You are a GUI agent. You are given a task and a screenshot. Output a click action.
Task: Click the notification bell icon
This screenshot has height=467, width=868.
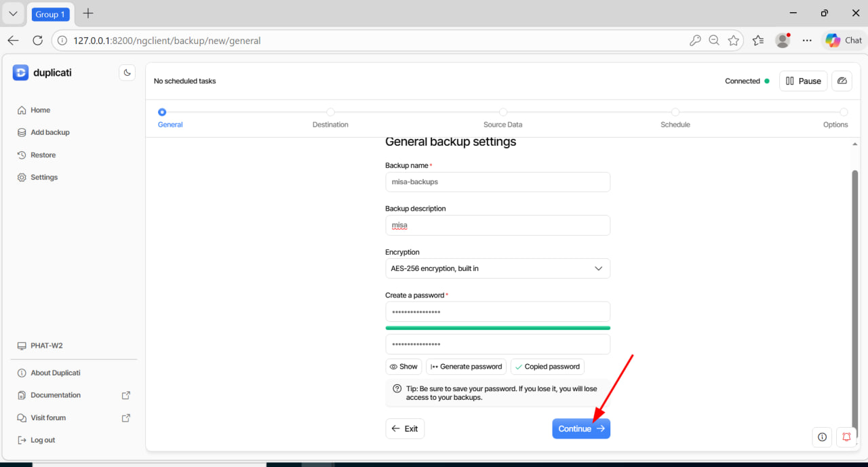(846, 437)
